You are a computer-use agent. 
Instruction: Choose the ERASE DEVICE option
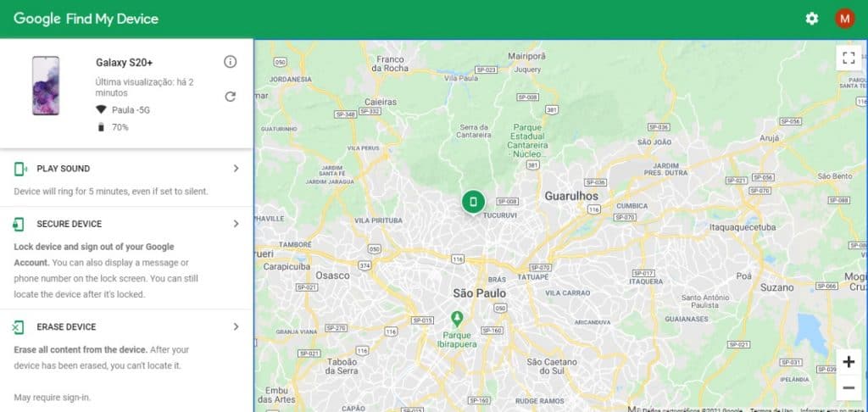tap(66, 326)
